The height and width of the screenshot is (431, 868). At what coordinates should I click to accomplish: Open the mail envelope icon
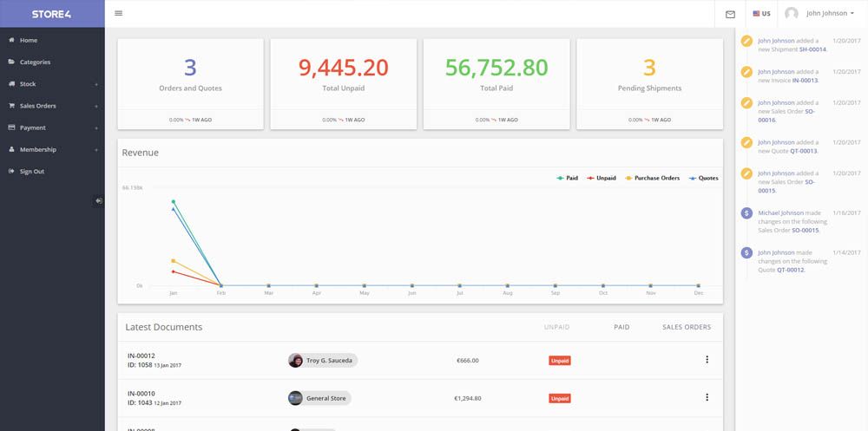tap(730, 15)
